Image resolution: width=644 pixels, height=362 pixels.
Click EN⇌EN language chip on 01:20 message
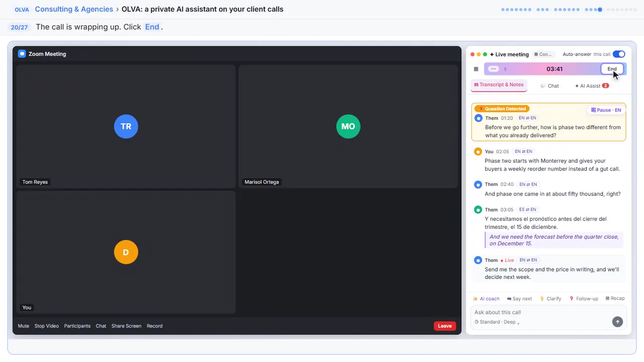tap(527, 118)
